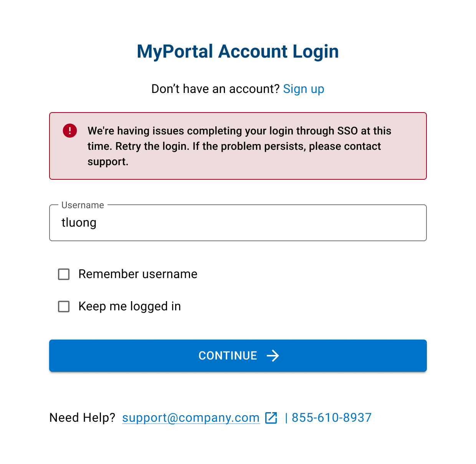This screenshot has width=476, height=464.
Task: Tick the Remember username checkbox
Action: click(x=64, y=274)
